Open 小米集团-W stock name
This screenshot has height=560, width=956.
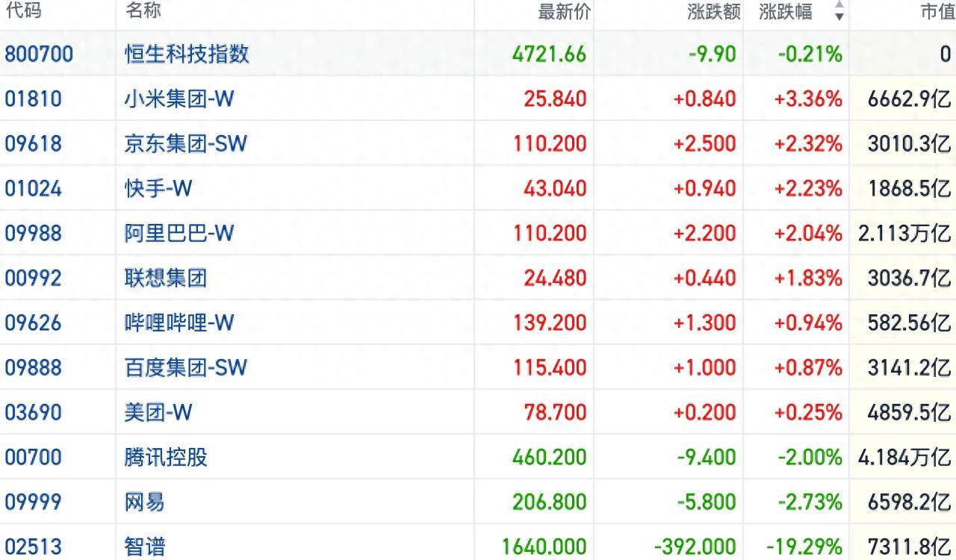(179, 99)
